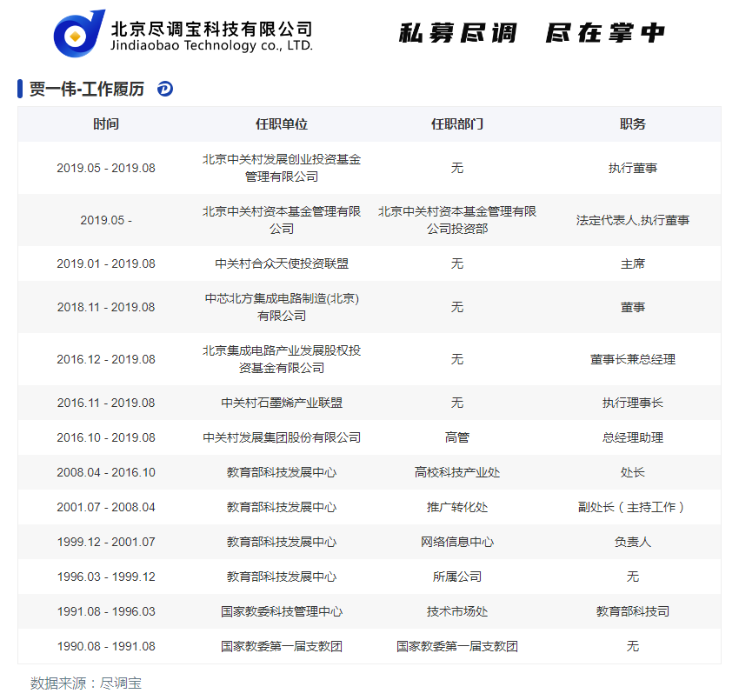Select 北京中关村发展创业投资基金管理有限公司 cell
The image size is (739, 700).
point(282,168)
